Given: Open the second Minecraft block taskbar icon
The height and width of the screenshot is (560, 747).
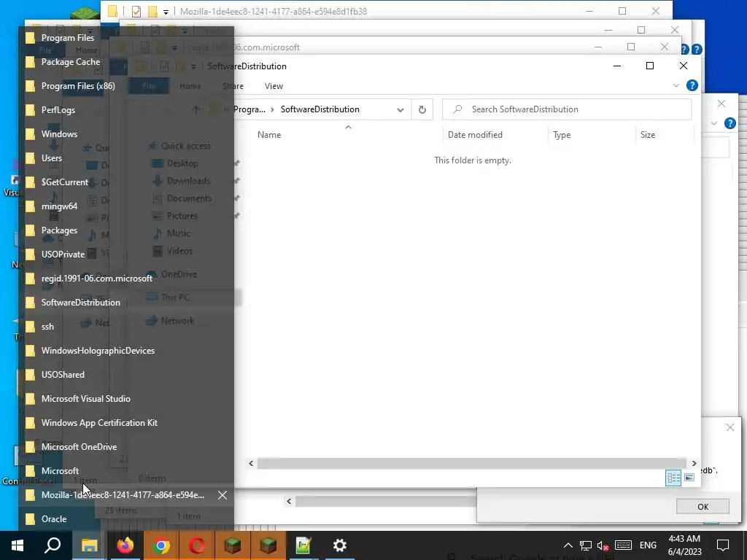Looking at the screenshot, I should click(x=268, y=545).
